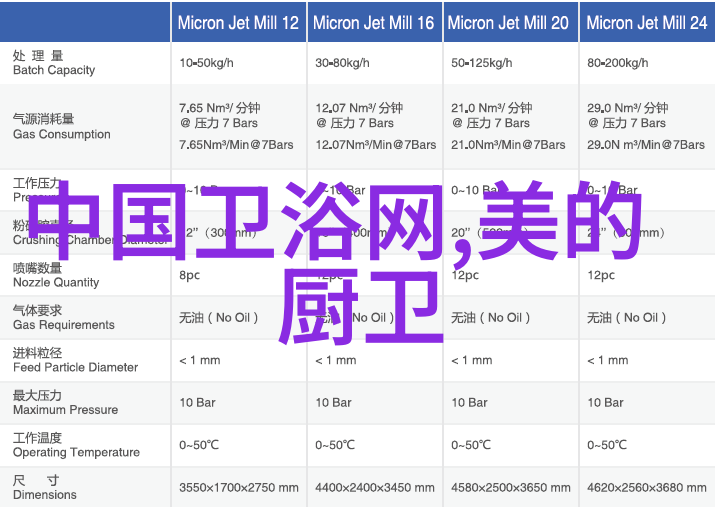Viewport: 722px width, 507px height.
Task: Click the 3550×1700×2750 mm dimensions value
Action: 238,488
